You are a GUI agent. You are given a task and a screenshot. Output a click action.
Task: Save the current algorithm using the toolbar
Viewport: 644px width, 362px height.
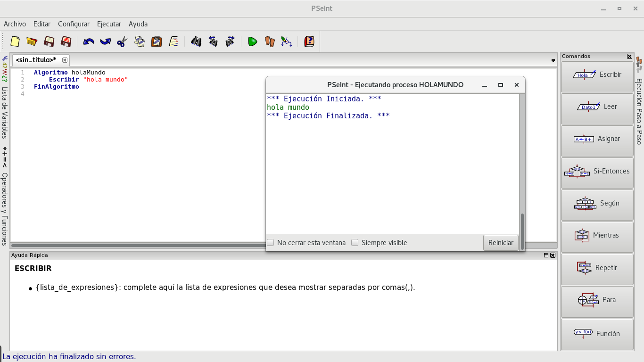click(x=49, y=41)
